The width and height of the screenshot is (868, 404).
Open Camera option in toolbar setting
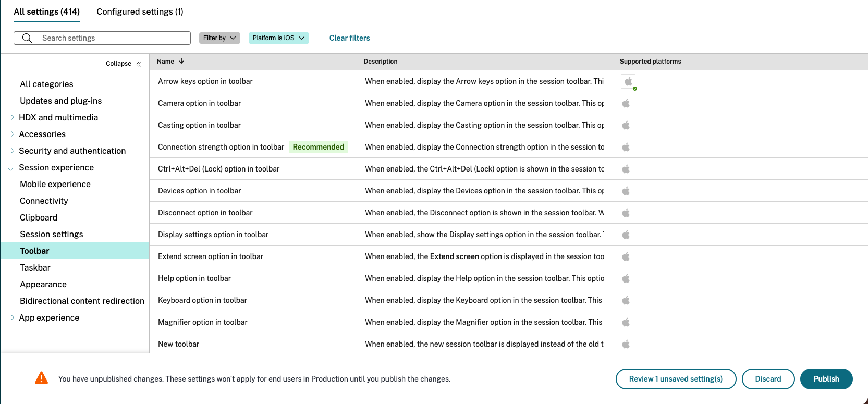199,103
